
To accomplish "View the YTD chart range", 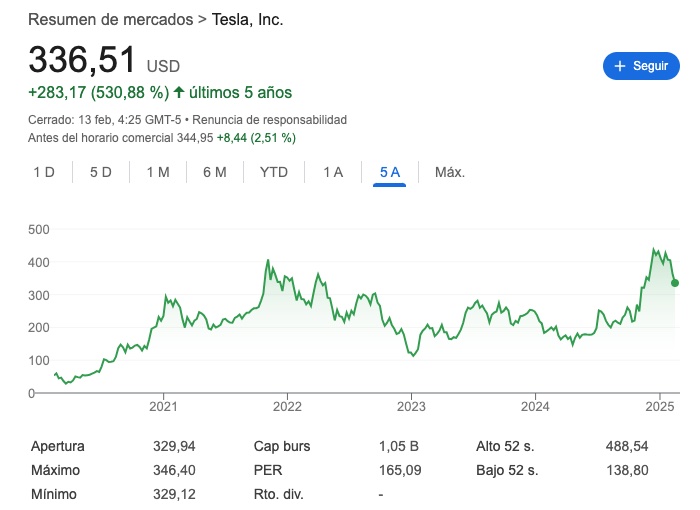I will pyautogui.click(x=274, y=172).
